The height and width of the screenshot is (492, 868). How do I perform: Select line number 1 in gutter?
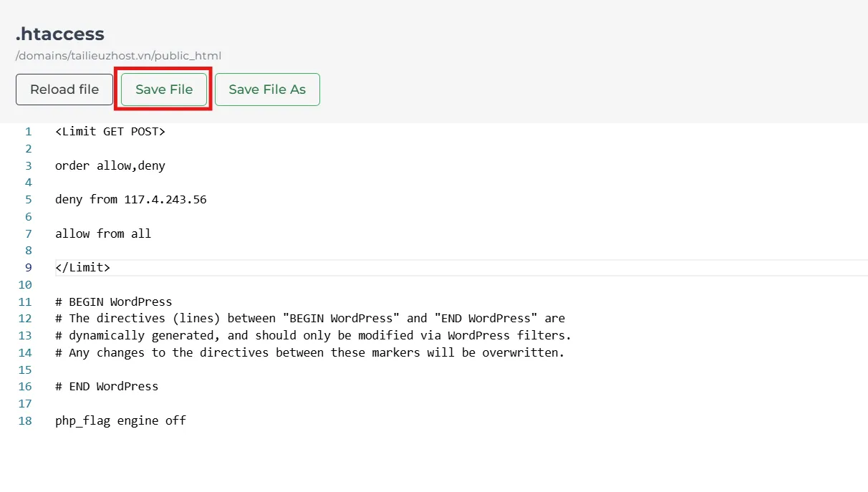click(x=29, y=132)
